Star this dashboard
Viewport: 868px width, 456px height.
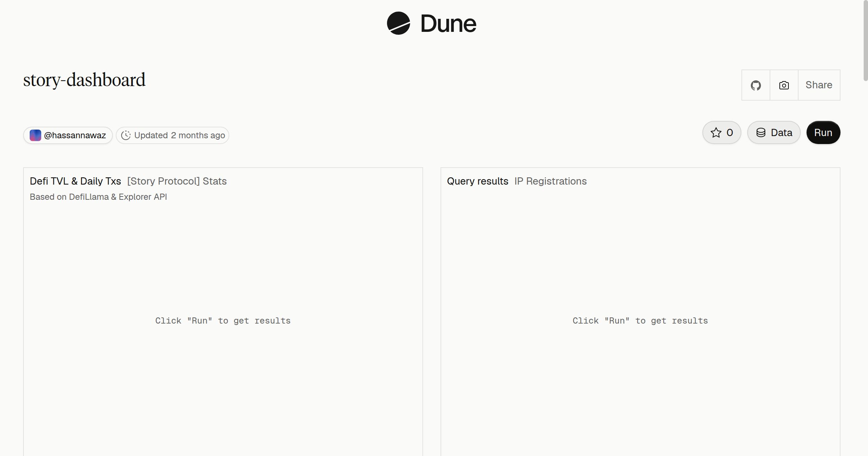[x=722, y=132]
